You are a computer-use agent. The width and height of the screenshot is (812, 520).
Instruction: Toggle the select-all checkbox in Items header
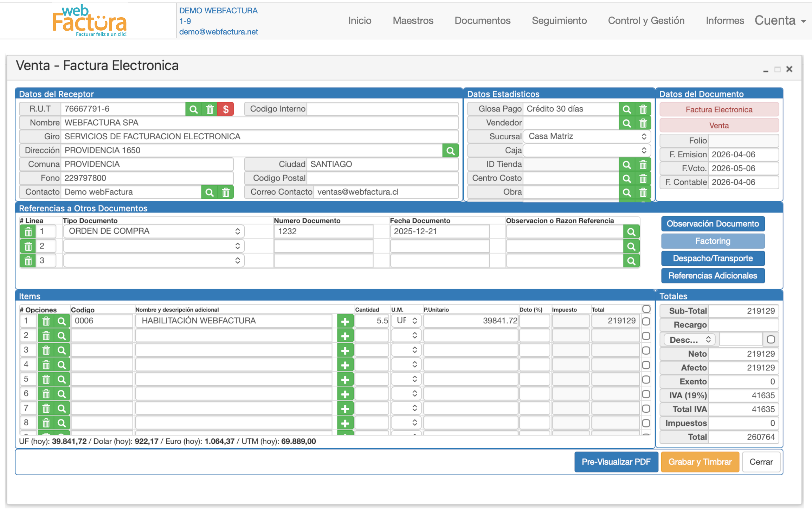[x=646, y=309]
